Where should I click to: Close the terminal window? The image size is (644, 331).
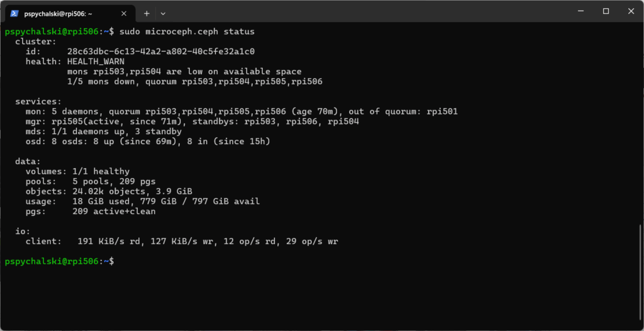click(631, 11)
